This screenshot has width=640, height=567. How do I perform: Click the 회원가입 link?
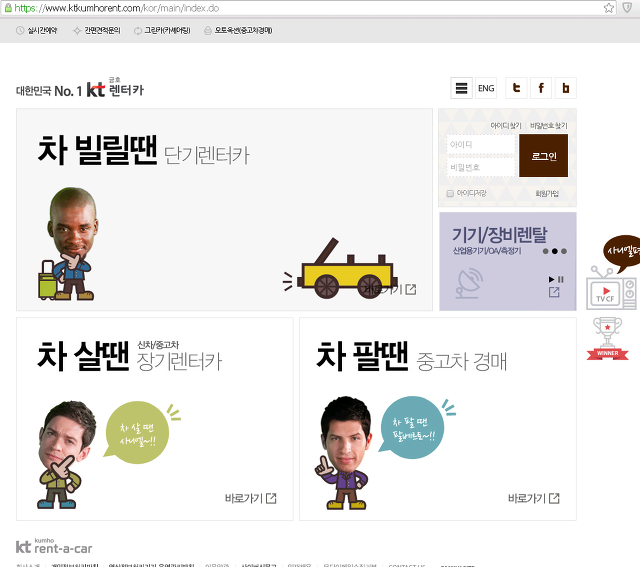[547, 193]
